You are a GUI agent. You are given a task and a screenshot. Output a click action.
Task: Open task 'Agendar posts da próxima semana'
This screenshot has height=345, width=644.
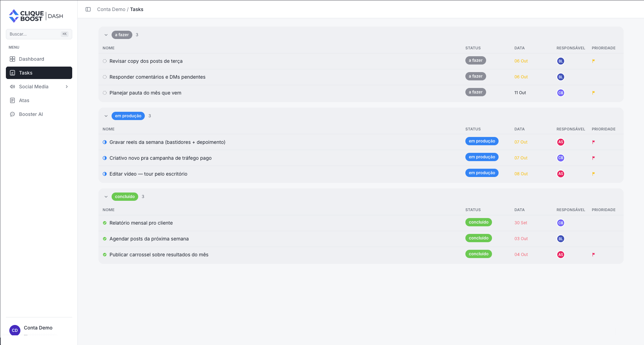(149, 239)
